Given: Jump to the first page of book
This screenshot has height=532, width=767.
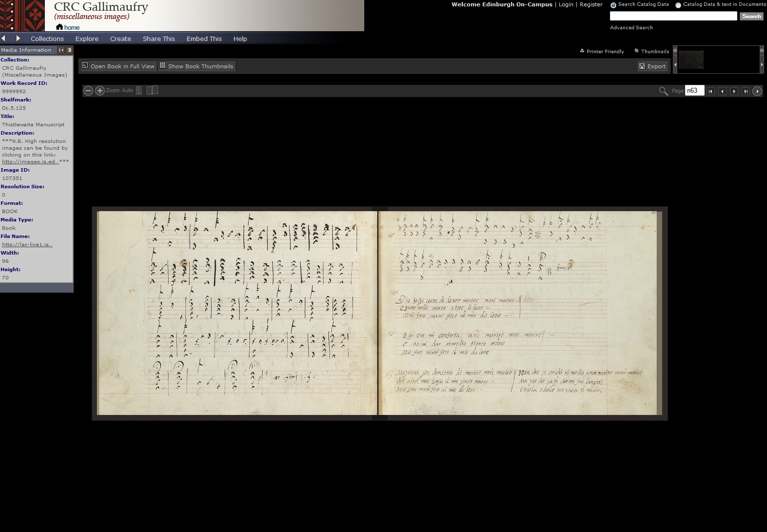Looking at the screenshot, I should pos(710,91).
